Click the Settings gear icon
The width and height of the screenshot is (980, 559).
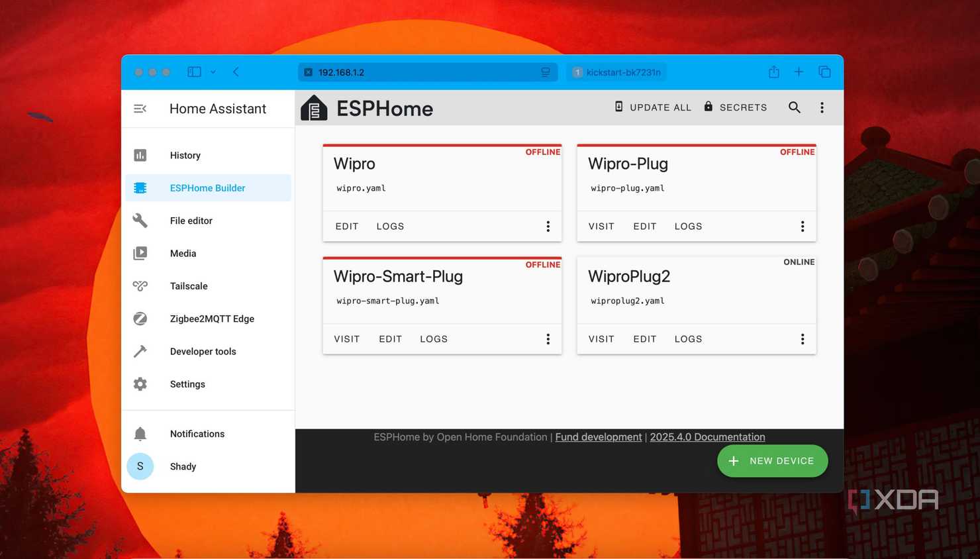click(x=140, y=384)
